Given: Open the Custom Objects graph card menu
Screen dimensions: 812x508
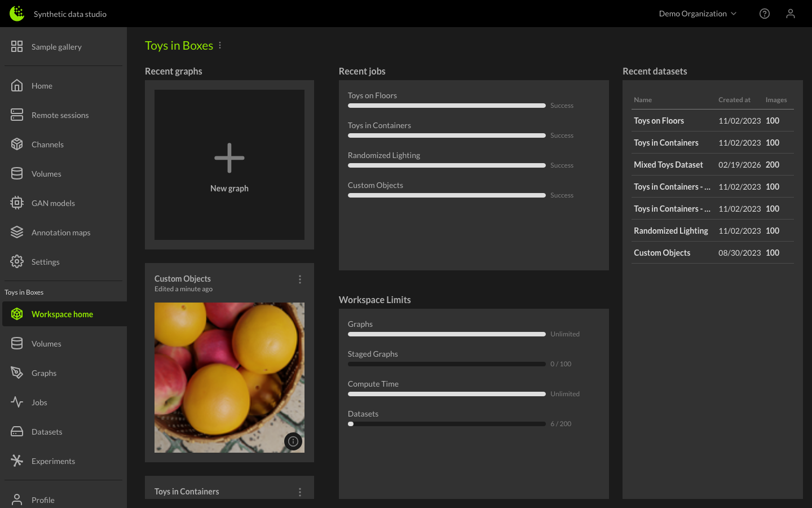Looking at the screenshot, I should [x=300, y=279].
